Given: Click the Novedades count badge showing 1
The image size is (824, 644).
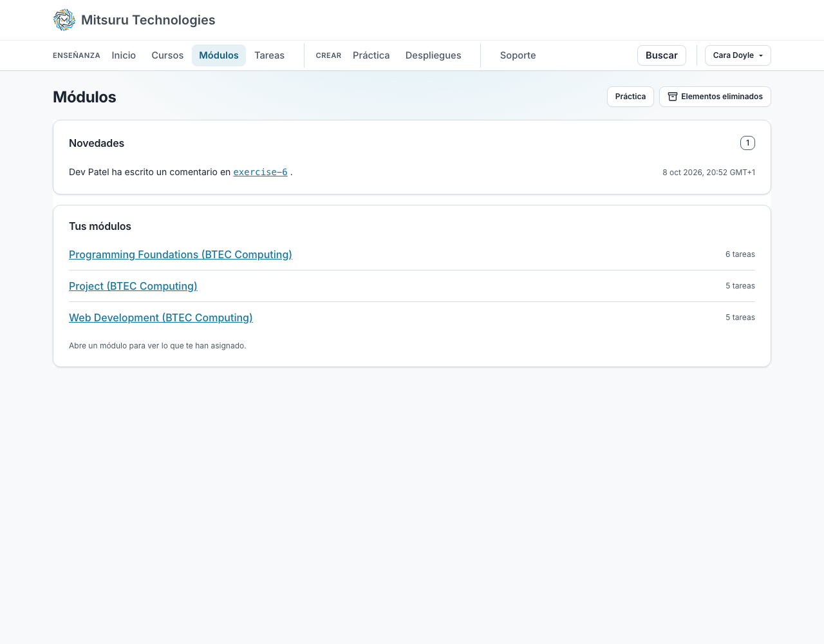Looking at the screenshot, I should pos(747,143).
